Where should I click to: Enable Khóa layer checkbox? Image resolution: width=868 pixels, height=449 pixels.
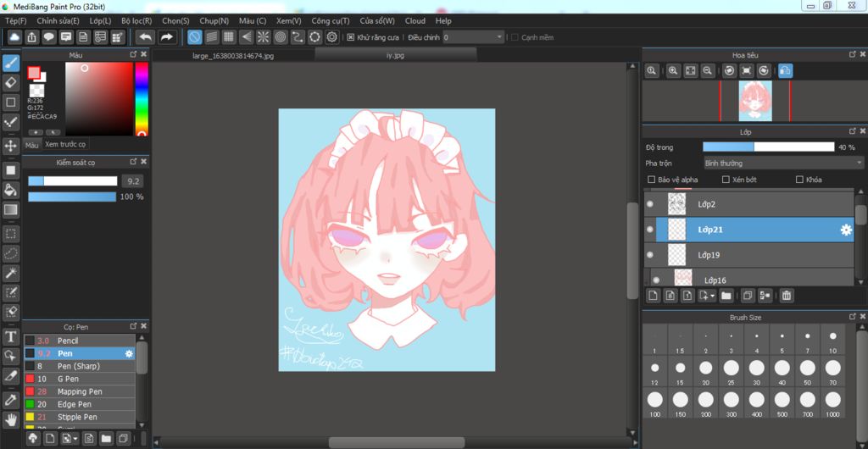click(x=799, y=180)
